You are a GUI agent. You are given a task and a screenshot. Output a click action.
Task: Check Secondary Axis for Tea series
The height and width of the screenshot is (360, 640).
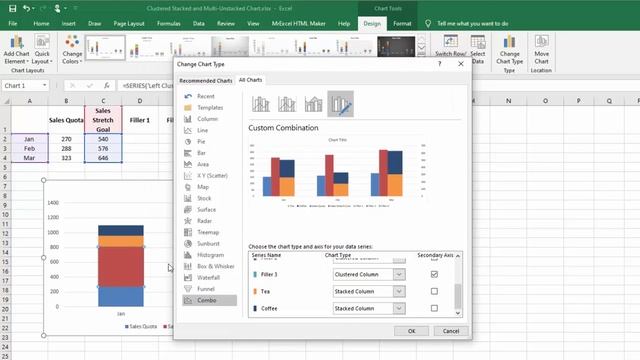click(434, 291)
